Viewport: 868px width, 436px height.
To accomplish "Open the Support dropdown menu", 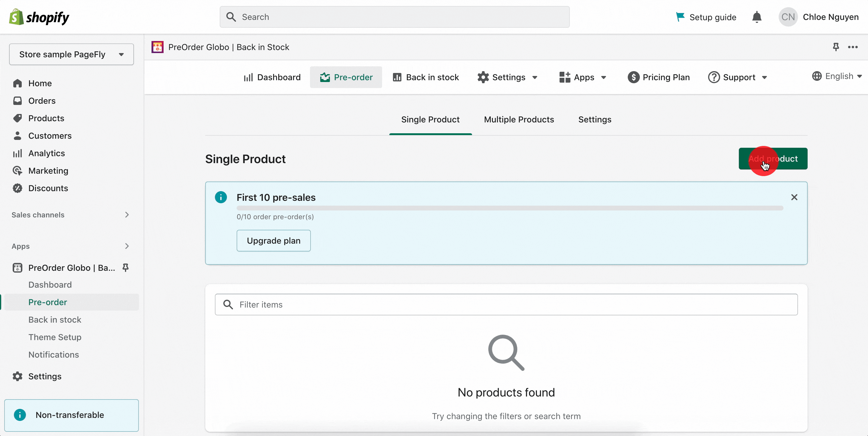I will [738, 77].
